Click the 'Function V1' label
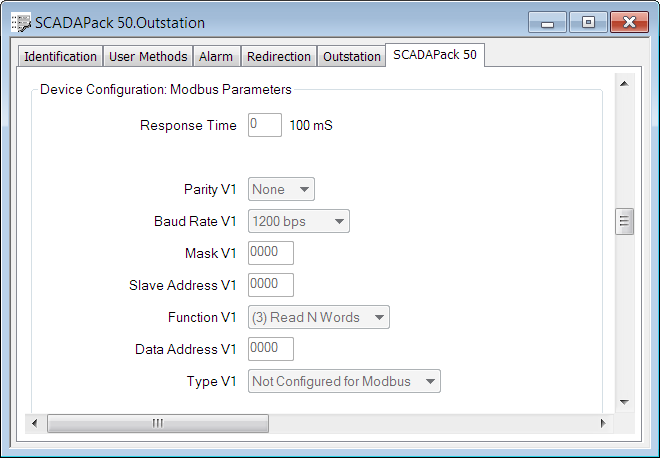 coord(202,317)
